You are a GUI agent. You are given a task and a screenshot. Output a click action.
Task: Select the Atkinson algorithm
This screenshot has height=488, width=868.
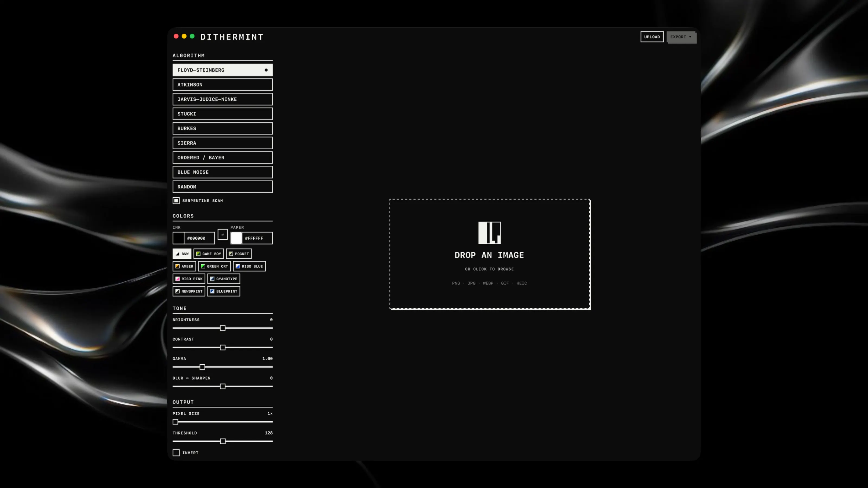point(222,84)
